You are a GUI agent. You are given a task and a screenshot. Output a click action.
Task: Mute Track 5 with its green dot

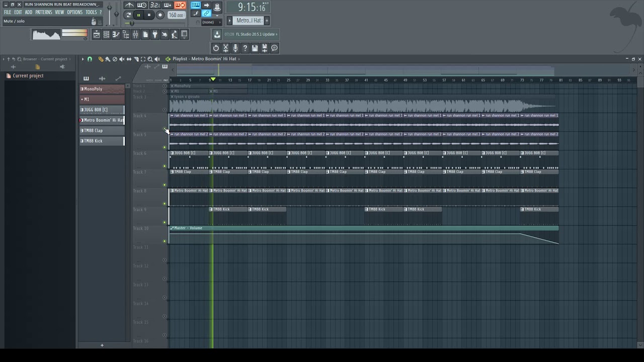(165, 147)
